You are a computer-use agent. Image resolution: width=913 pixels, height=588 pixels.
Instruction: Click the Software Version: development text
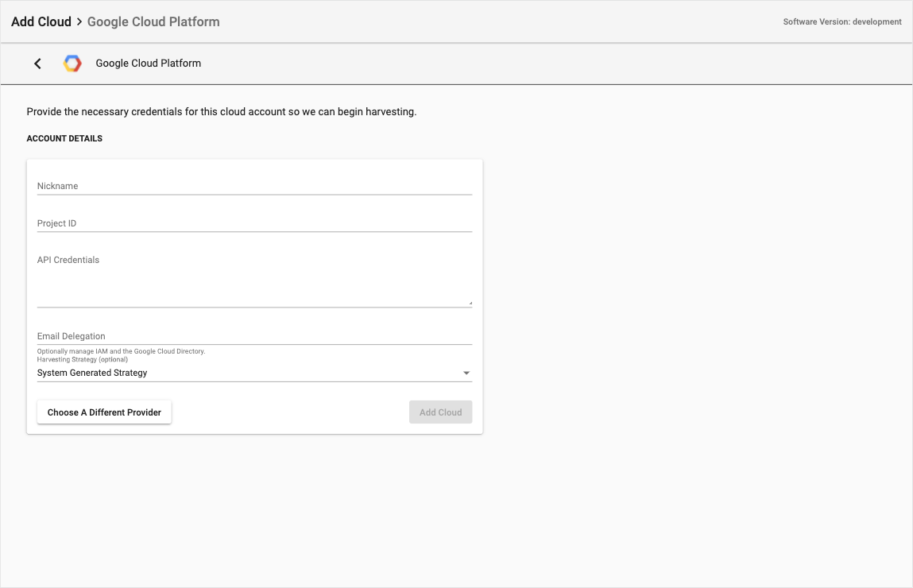[842, 21]
